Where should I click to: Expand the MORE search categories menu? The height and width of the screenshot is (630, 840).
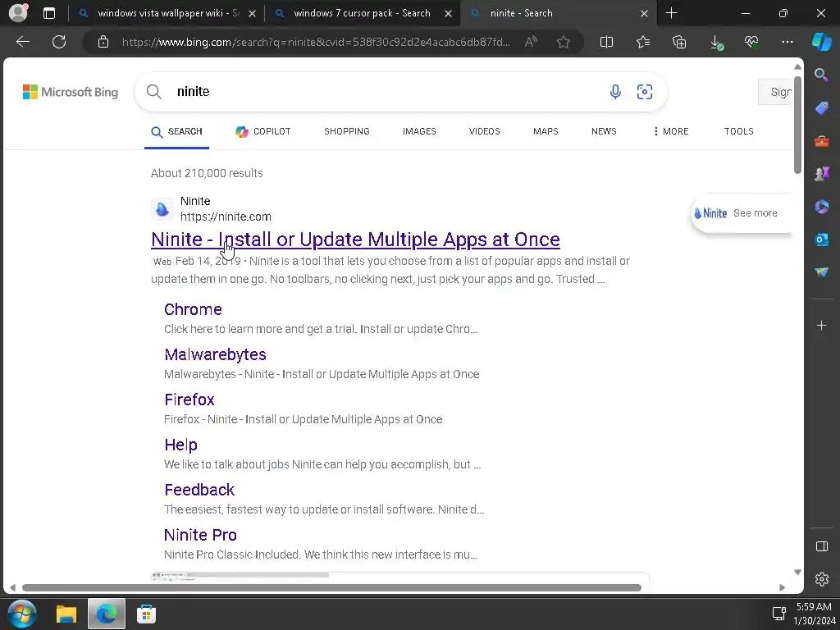[671, 131]
